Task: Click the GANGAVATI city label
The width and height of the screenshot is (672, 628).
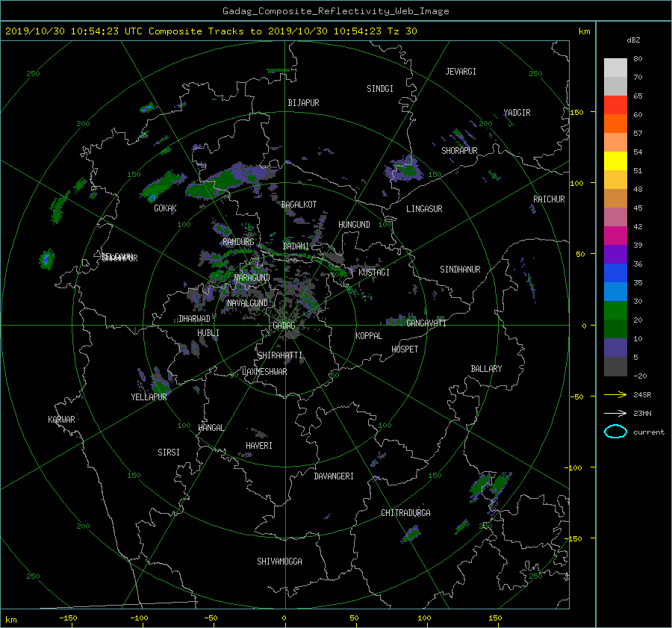Action: pos(426,323)
